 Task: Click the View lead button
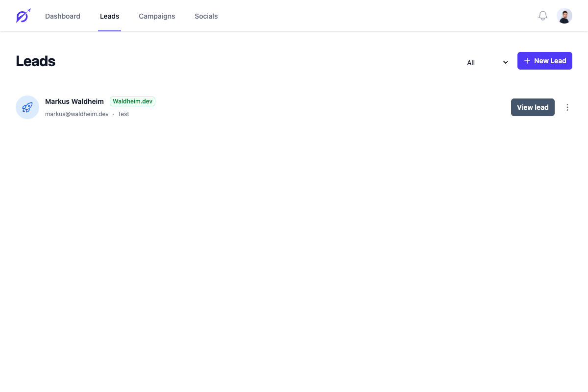point(532,107)
